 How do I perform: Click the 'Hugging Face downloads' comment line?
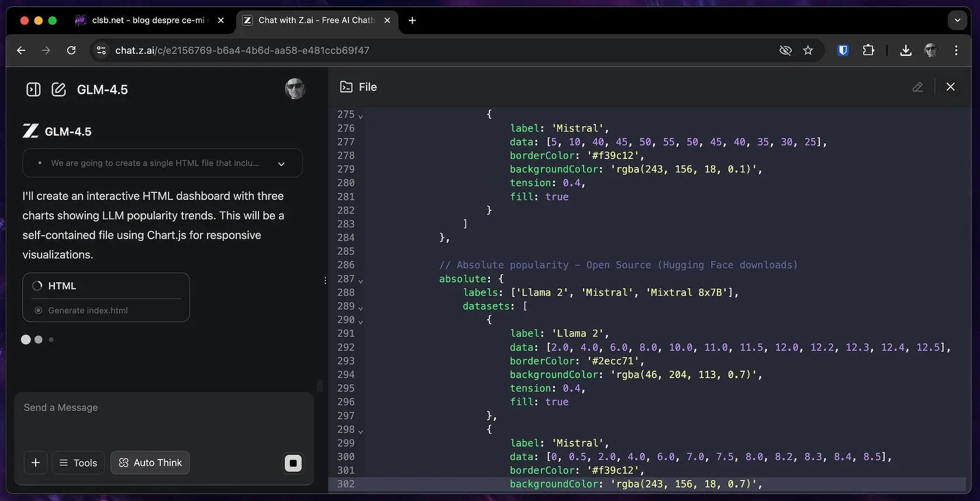[618, 265]
